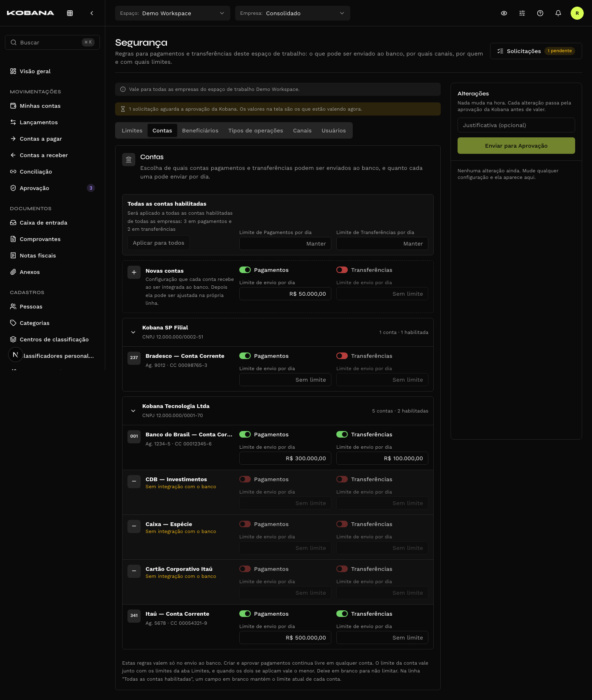Collapse the Kobana SP Filial group
592x700 pixels.
pyautogui.click(x=133, y=332)
